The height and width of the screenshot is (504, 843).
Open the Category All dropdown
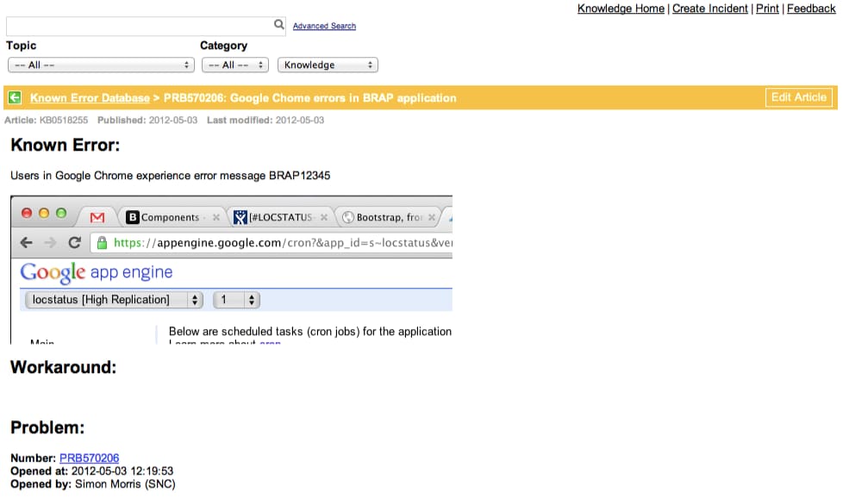click(235, 65)
